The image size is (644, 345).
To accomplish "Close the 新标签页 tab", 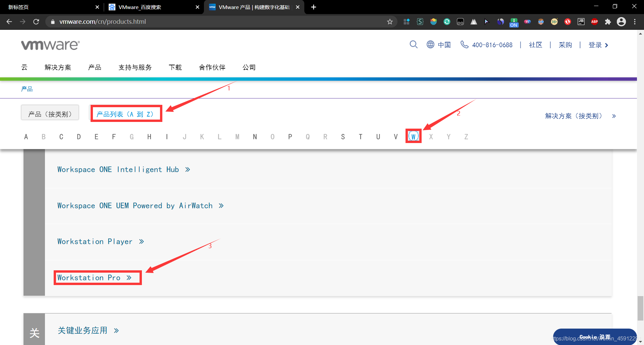I will click(97, 7).
